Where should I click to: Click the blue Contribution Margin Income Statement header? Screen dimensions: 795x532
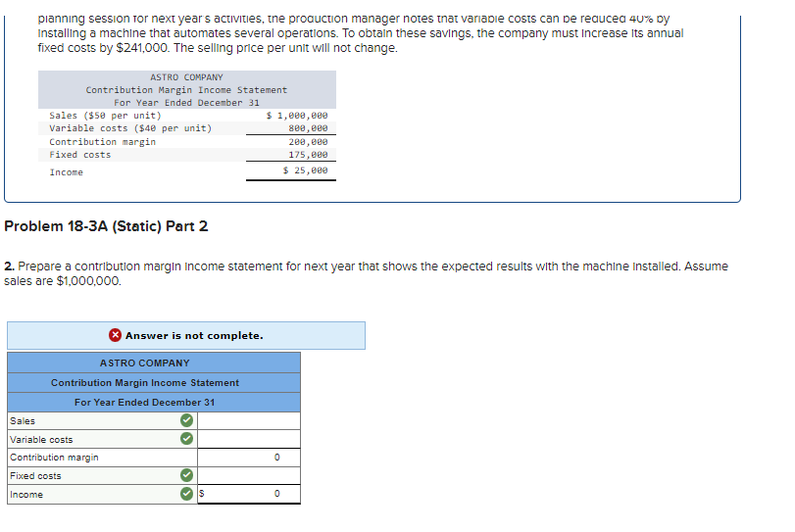(154, 382)
